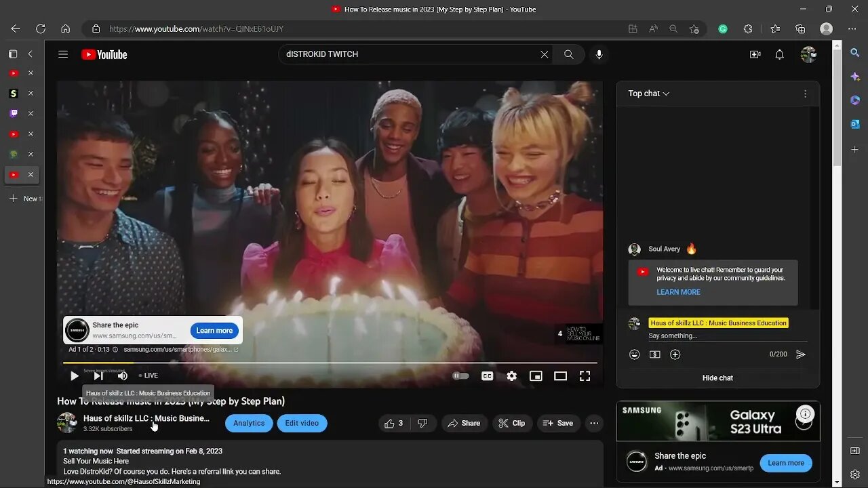Clear the search box text with X
This screenshot has height=488, width=868.
point(545,54)
